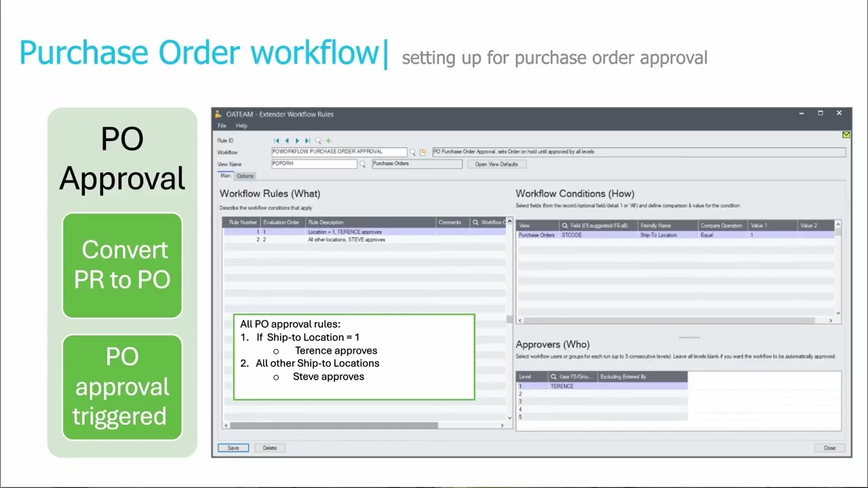Viewport: 868px width, 488px height.
Task: Click the Compare Operation column header
Action: click(x=722, y=226)
